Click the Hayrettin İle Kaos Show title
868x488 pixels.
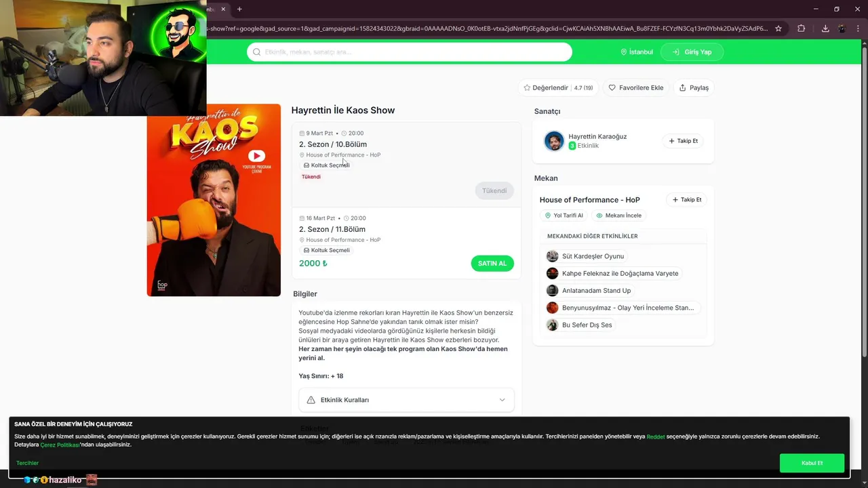pyautogui.click(x=343, y=110)
